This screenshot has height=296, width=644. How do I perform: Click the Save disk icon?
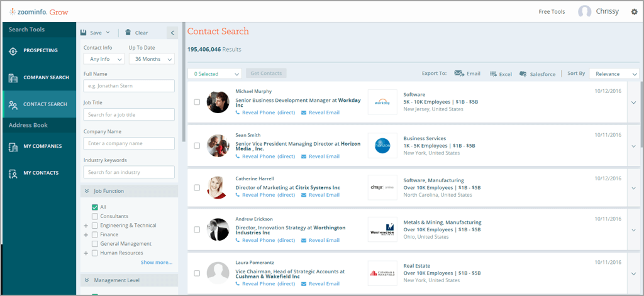tap(84, 33)
